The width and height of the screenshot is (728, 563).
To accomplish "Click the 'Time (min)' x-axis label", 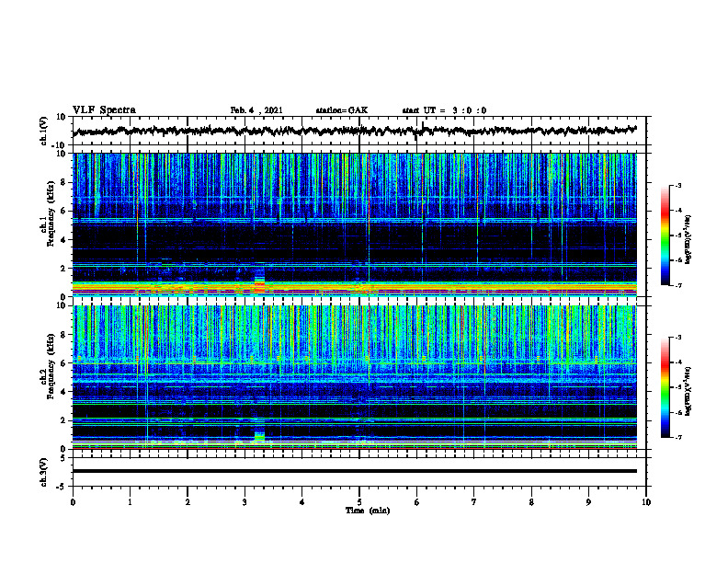I will [x=368, y=511].
